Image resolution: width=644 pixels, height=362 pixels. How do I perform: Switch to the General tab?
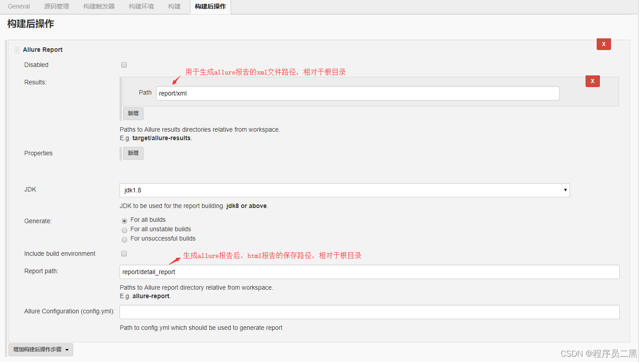tap(19, 7)
